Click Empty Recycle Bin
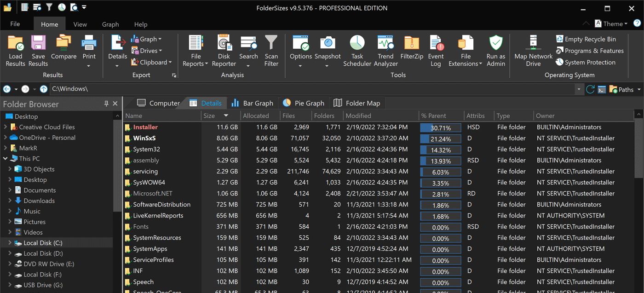The image size is (644, 293). [x=586, y=39]
